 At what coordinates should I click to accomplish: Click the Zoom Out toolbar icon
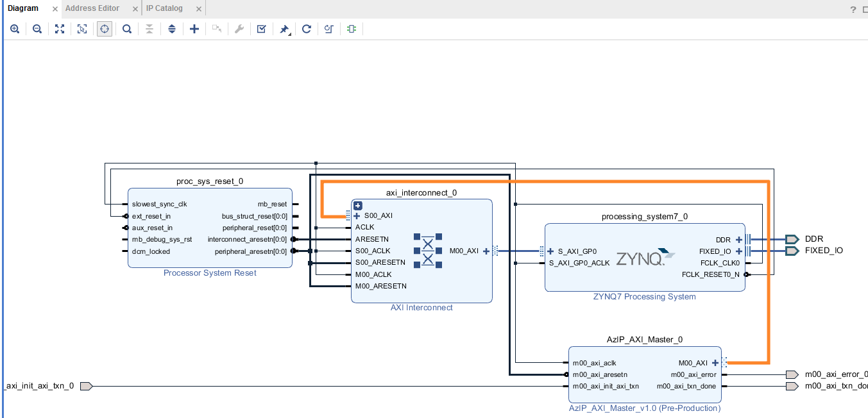tap(37, 29)
